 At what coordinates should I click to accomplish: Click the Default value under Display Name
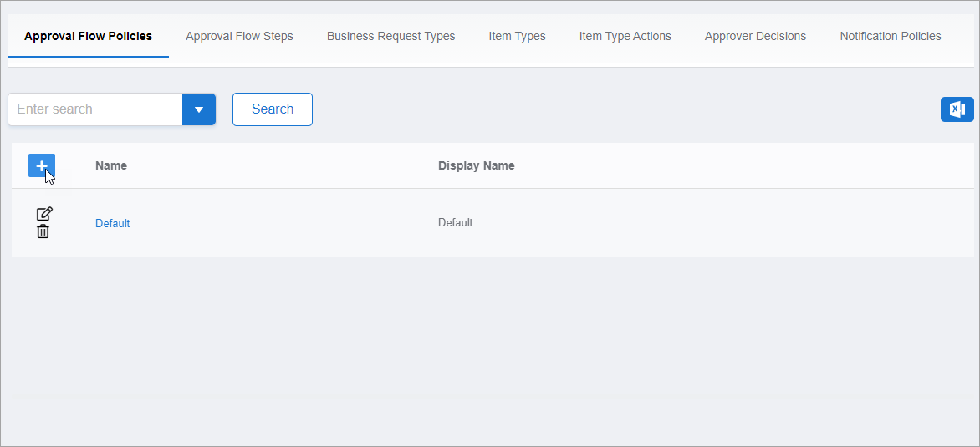(x=455, y=222)
